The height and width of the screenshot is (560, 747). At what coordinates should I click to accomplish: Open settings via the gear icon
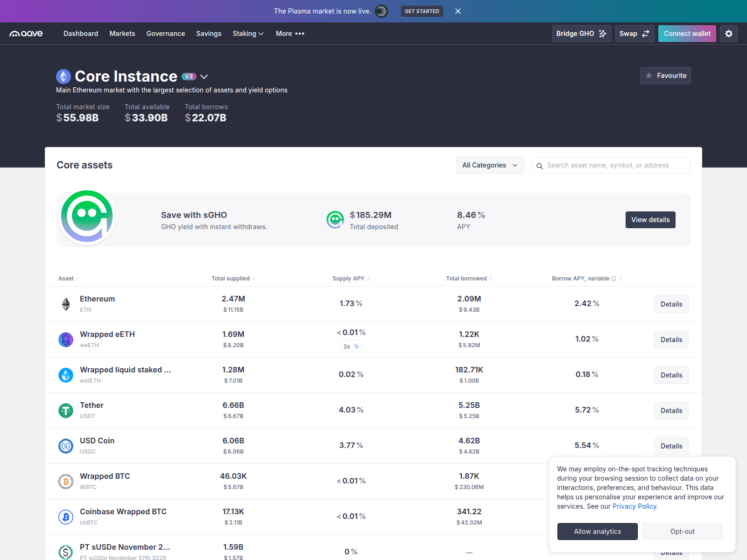click(x=728, y=33)
